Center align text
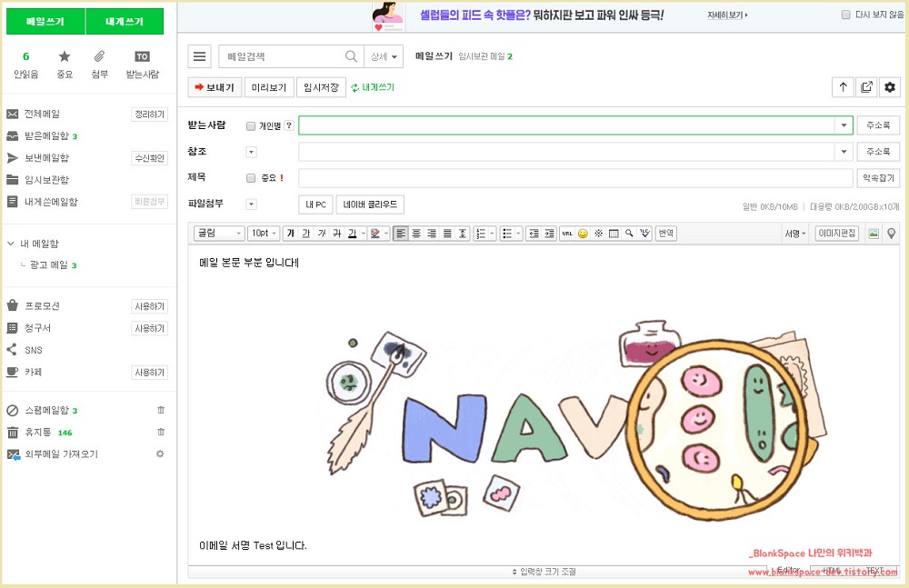909x588 pixels. point(416,234)
